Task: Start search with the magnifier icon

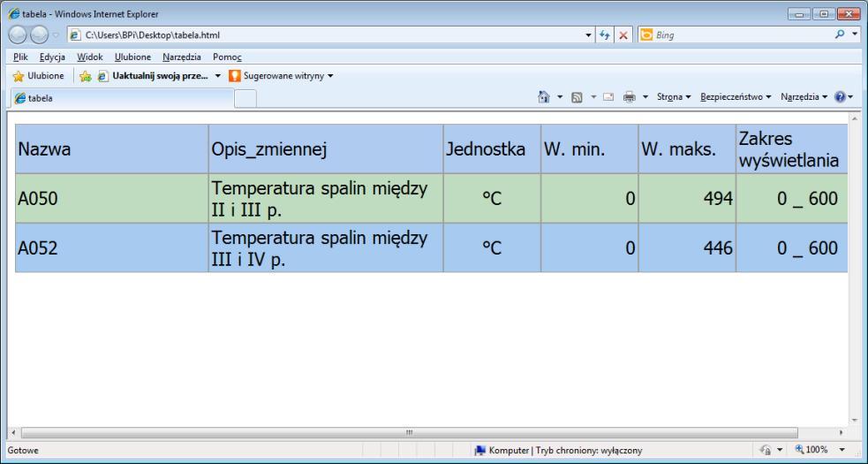Action: pos(840,34)
